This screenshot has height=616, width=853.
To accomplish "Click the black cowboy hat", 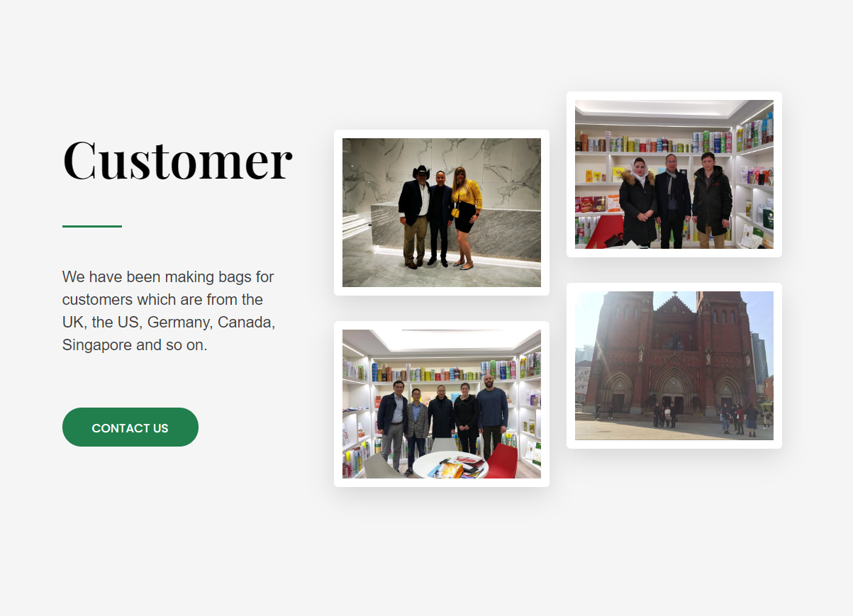I will pyautogui.click(x=421, y=172).
